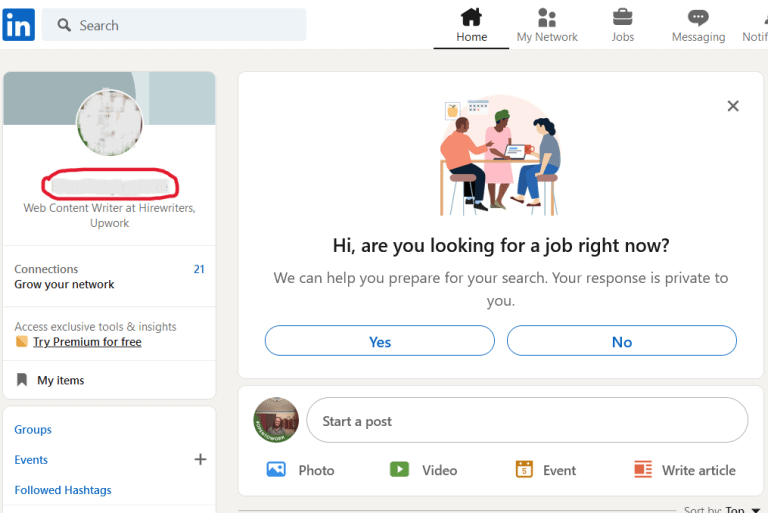Open My items bookmark
The width and height of the screenshot is (768, 513).
(60, 380)
